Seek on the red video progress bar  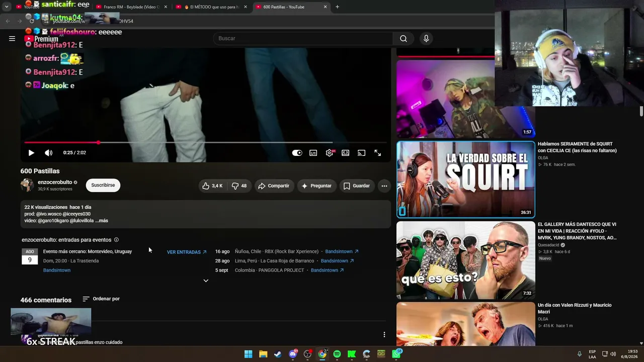pos(205,143)
